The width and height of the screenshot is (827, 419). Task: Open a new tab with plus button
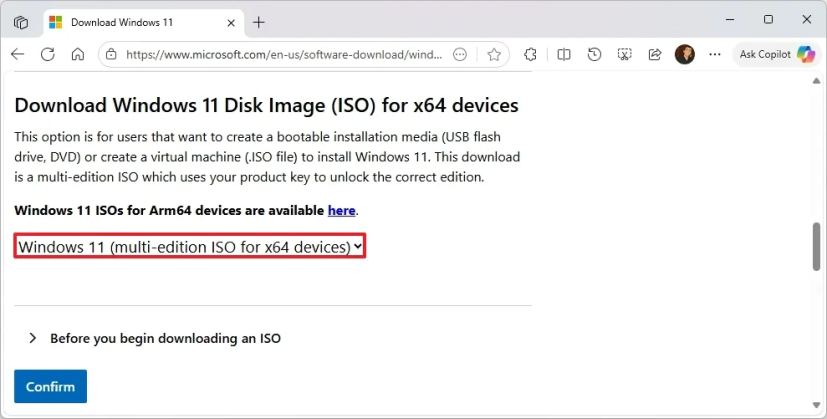pyautogui.click(x=259, y=21)
